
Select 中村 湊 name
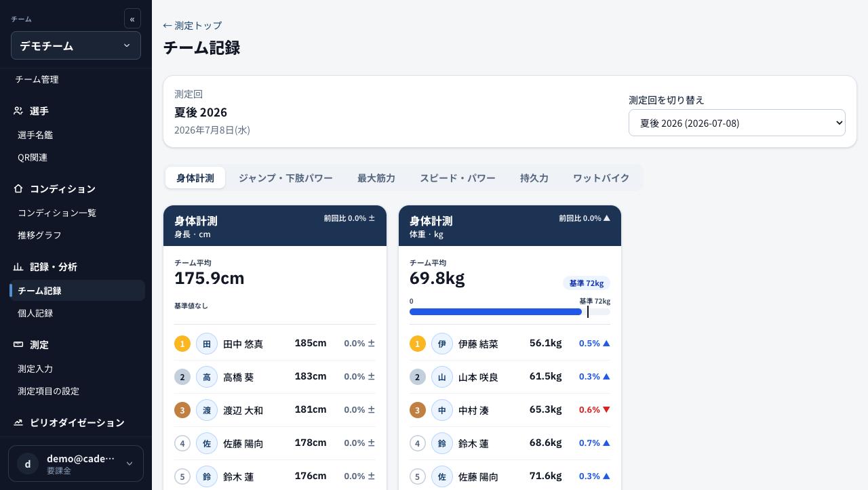[x=473, y=410]
